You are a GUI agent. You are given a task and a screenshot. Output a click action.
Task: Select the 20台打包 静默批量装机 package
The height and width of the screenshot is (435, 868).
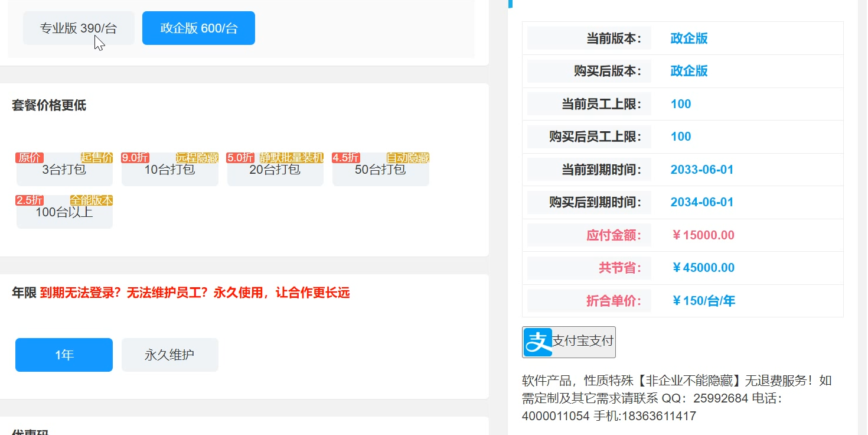[x=275, y=168]
